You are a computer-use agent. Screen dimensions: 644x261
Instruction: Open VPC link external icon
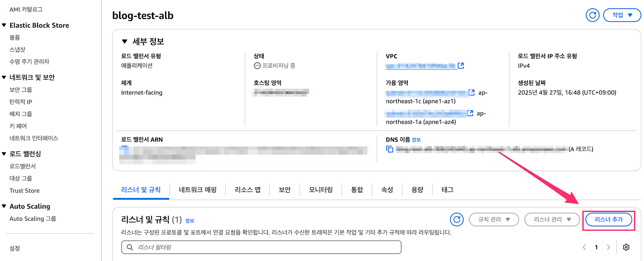pyautogui.click(x=461, y=66)
